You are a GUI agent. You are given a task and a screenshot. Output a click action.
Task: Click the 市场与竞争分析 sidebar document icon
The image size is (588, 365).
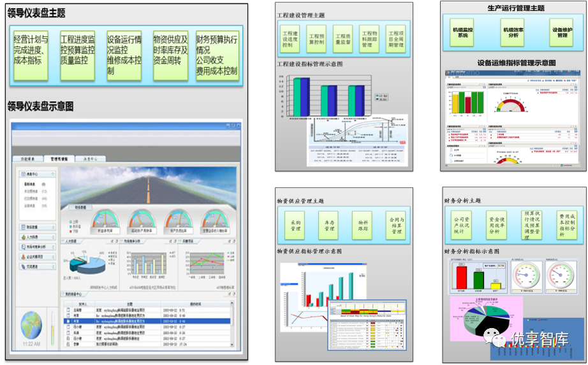(23, 247)
